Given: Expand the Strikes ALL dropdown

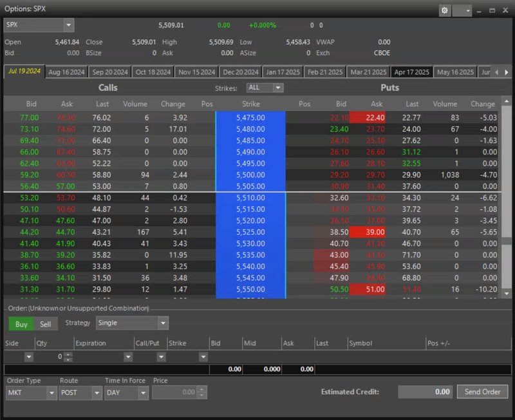Looking at the screenshot, I should 278,88.
